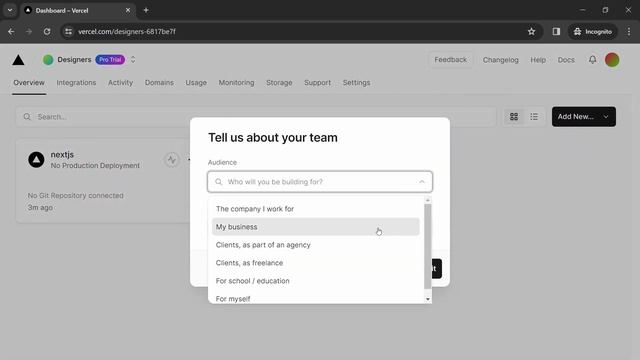Open the browser side panel icon
This screenshot has height=360, width=640.
click(556, 31)
